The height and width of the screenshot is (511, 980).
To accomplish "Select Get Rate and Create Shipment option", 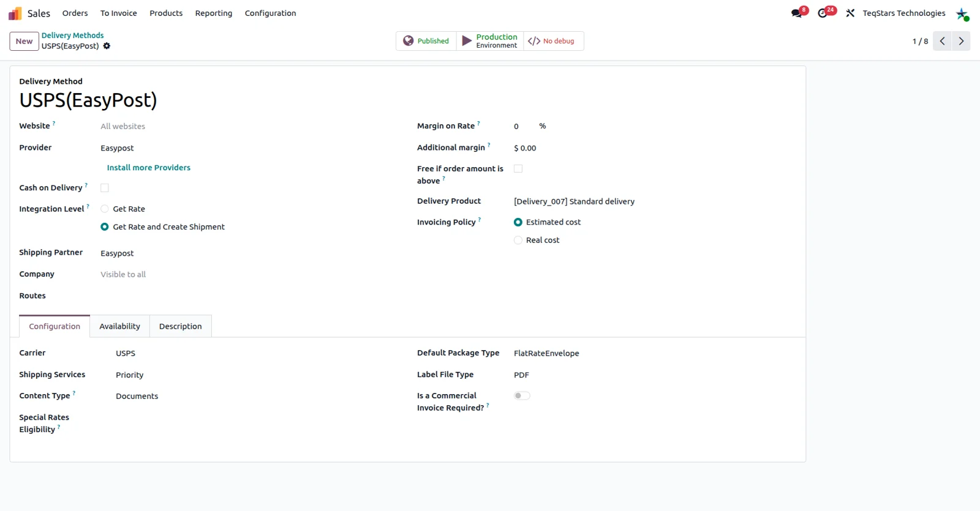I will click(x=105, y=227).
